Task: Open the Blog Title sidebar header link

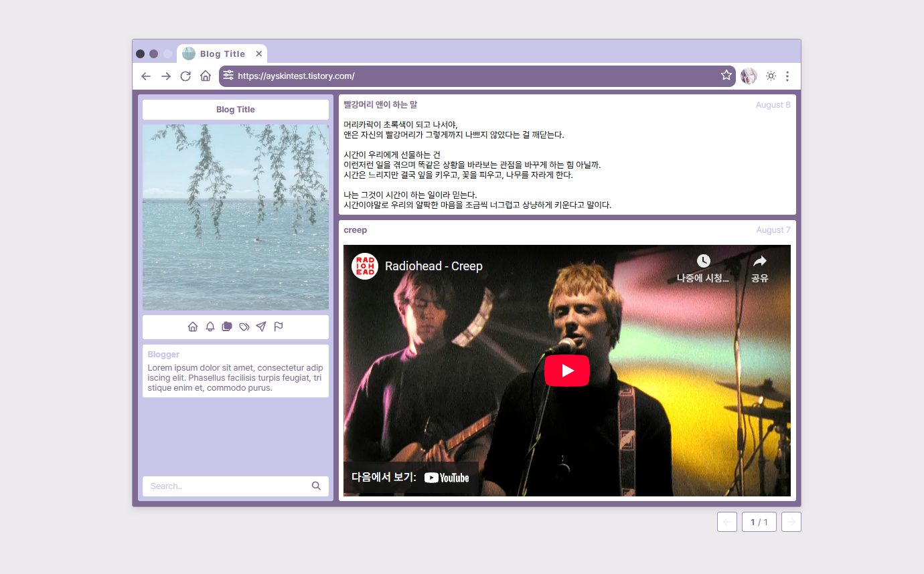Action: 236,110
